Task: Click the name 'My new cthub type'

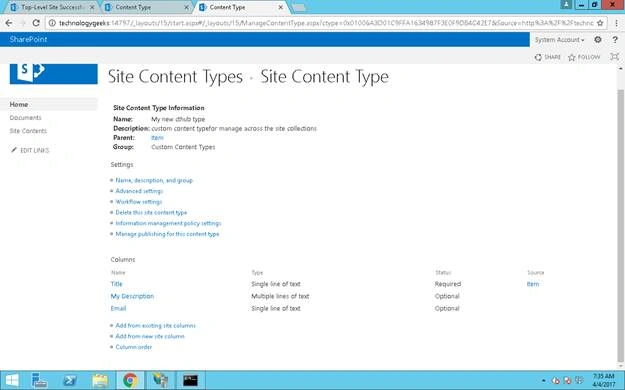Action: tap(178, 119)
